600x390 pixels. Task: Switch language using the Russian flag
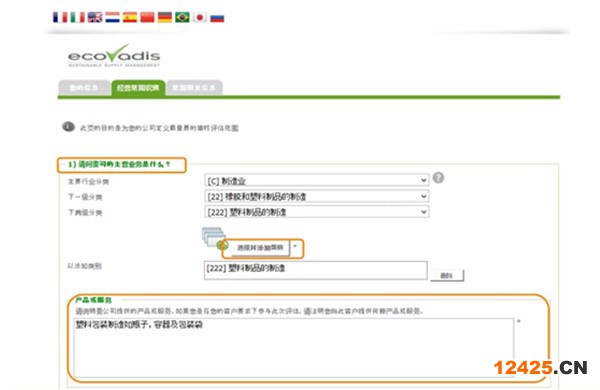(x=217, y=17)
